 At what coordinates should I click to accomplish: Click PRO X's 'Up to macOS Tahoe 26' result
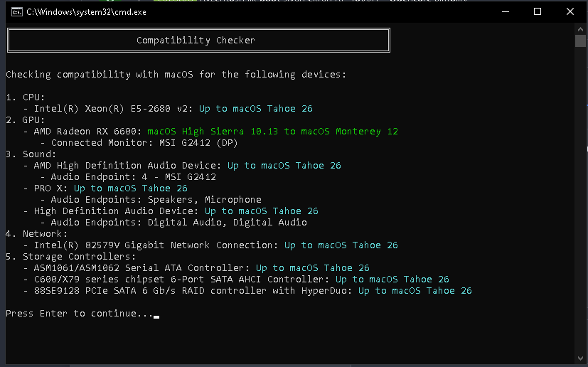pos(131,188)
